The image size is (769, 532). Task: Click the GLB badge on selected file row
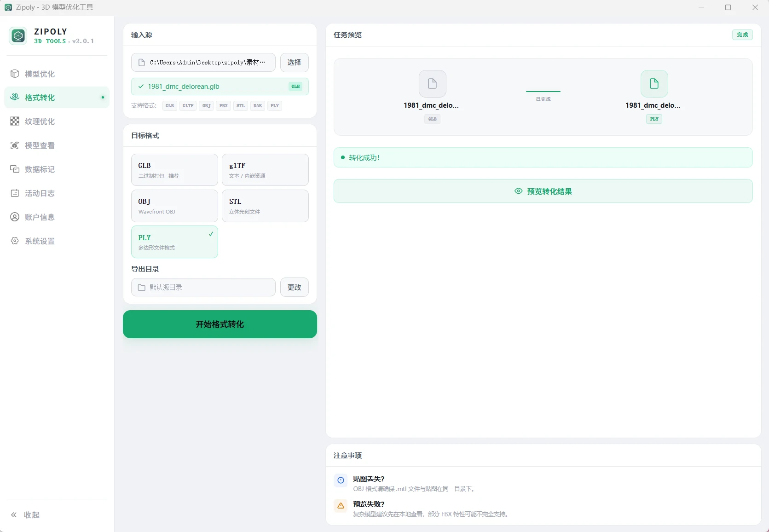(x=295, y=87)
